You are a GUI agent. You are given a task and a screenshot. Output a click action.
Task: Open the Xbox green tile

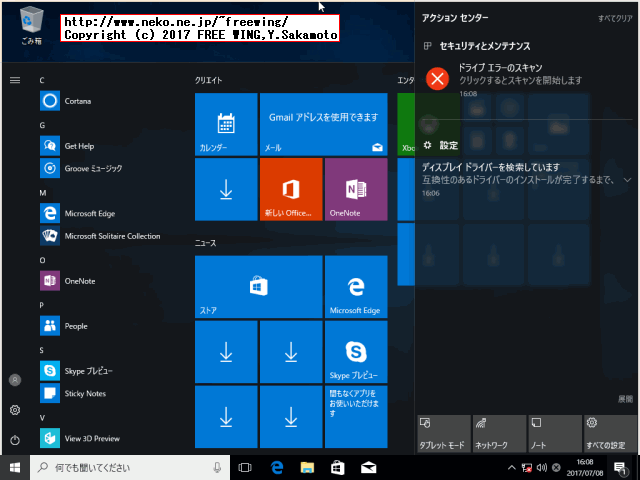[406, 124]
